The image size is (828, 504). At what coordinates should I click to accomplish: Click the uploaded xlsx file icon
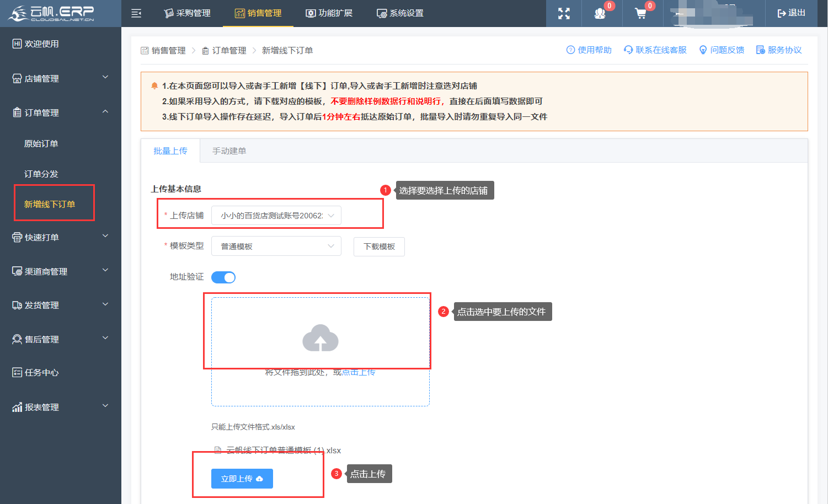218,451
